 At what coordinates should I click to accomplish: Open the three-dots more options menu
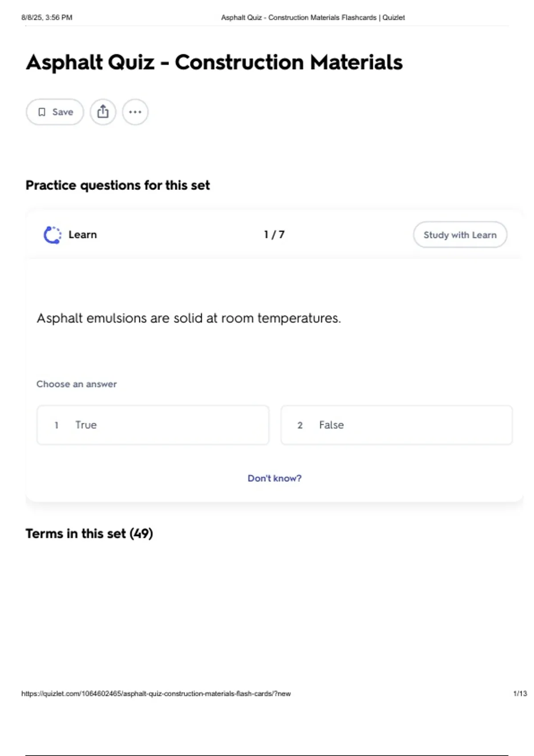(x=135, y=112)
